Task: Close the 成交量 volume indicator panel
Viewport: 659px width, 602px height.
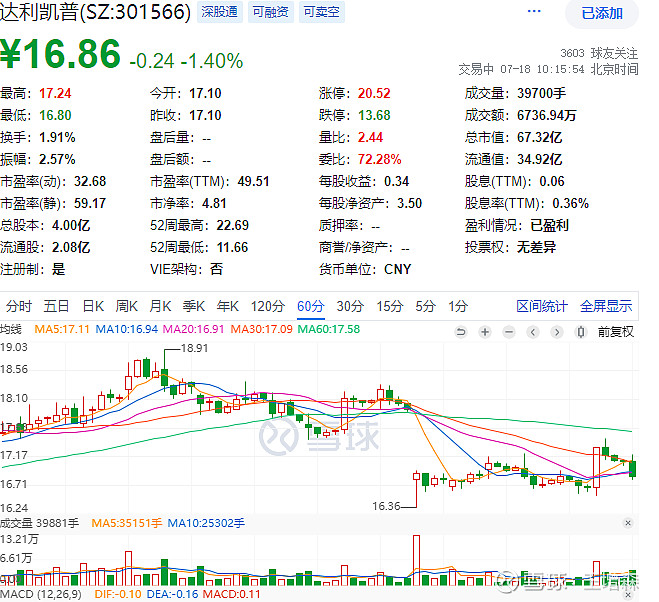Action: tap(628, 523)
